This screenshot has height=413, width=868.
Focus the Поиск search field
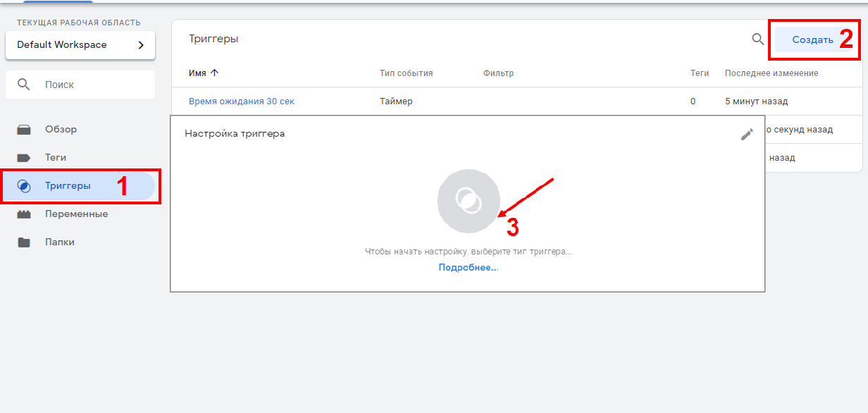92,85
